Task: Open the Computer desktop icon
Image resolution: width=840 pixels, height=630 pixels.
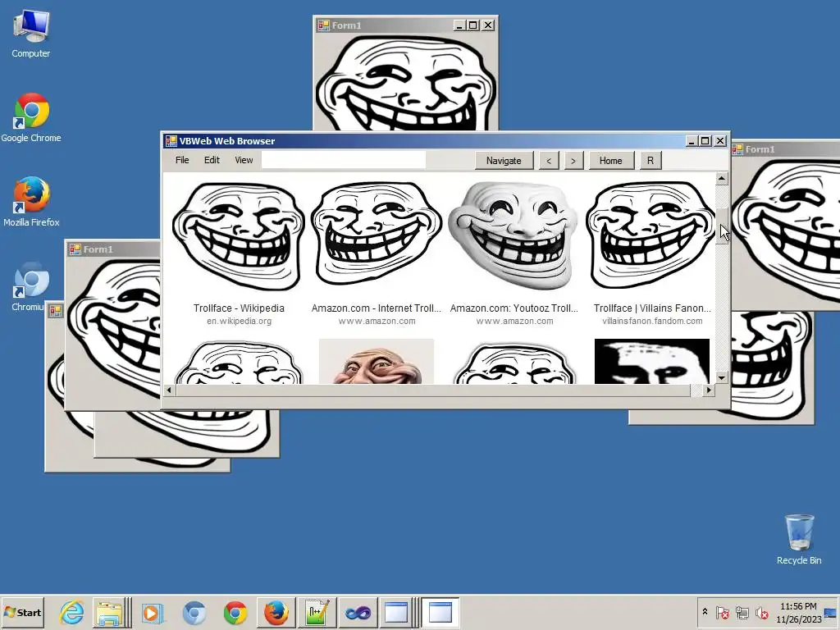Action: tap(30, 34)
